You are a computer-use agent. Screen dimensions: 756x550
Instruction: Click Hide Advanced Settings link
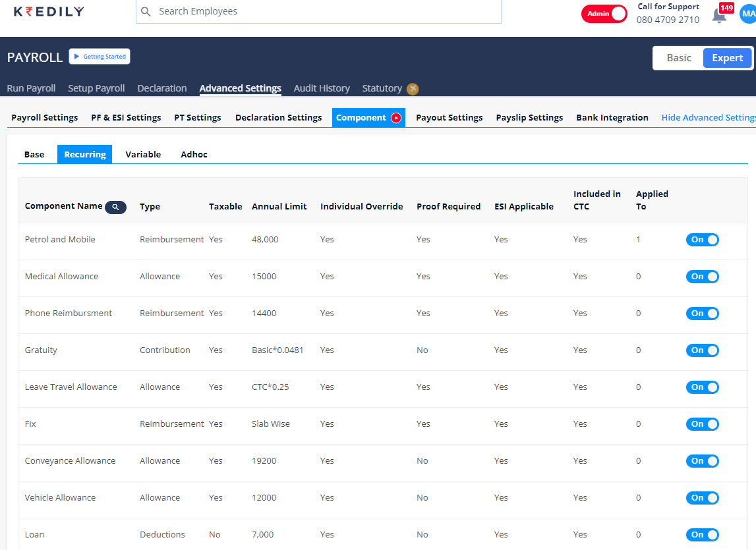(x=708, y=117)
